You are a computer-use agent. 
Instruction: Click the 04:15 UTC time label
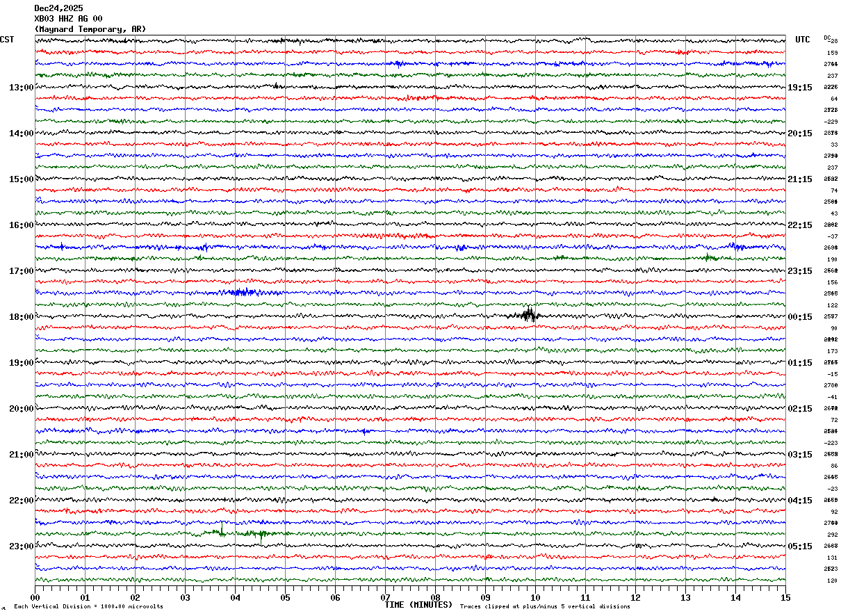[800, 501]
